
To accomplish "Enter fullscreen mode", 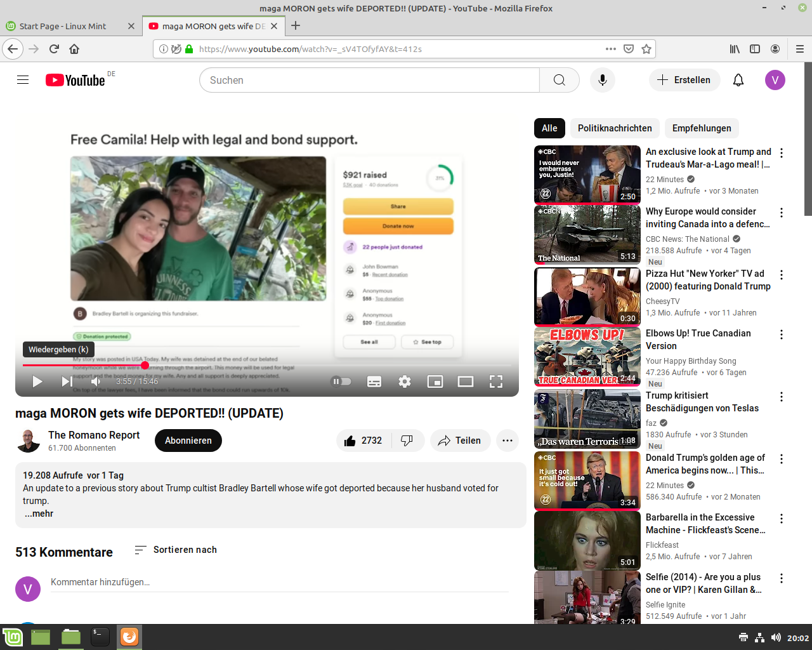I will coord(496,381).
